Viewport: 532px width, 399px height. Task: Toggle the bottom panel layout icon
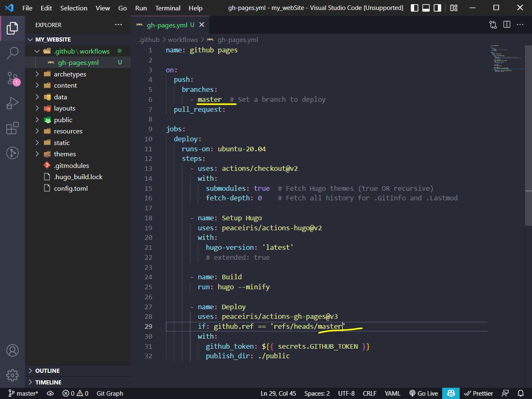point(426,8)
